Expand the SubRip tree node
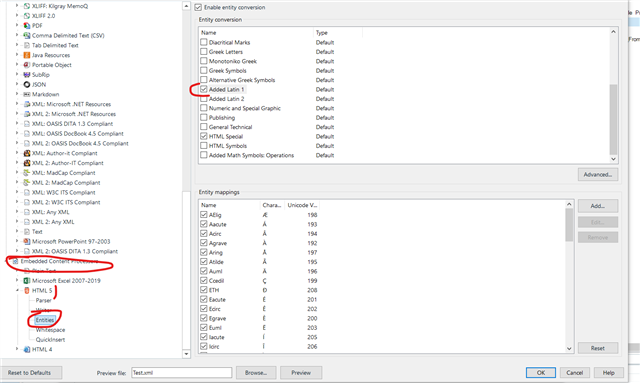This screenshot has height=383, width=640. tap(17, 74)
